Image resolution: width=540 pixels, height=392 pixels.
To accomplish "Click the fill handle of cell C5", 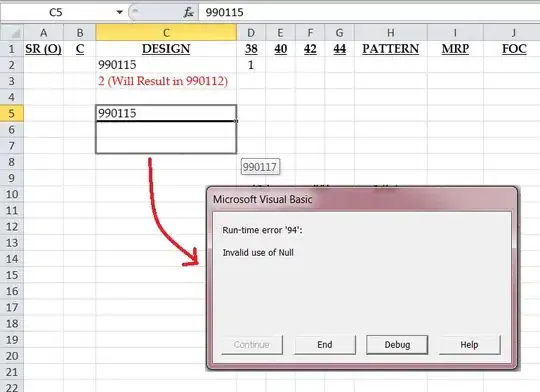I will coord(236,121).
